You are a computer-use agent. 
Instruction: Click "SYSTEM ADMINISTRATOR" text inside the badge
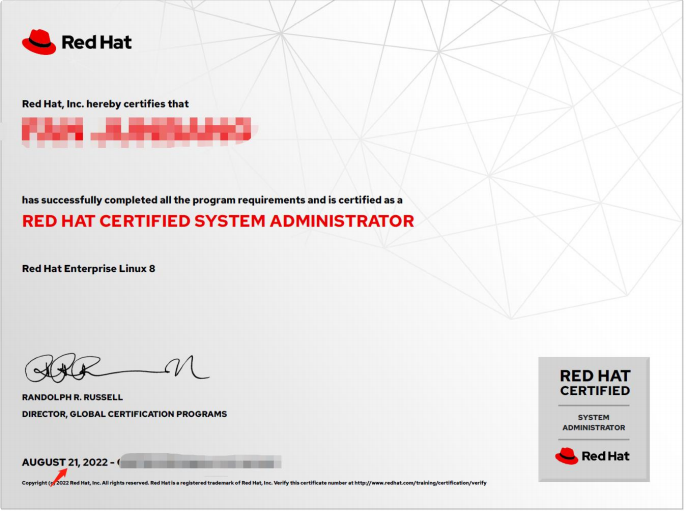pyautogui.click(x=594, y=423)
